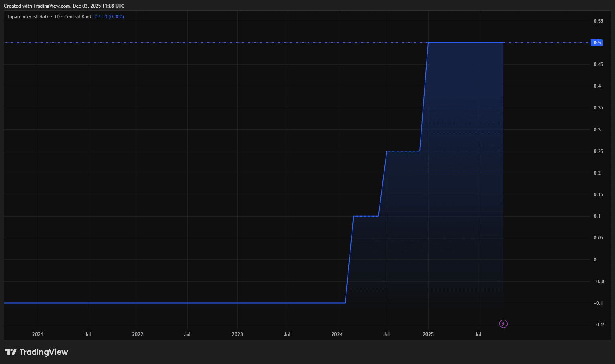Click the "Central Bank" text in the legend
The height and width of the screenshot is (364, 615).
(78, 17)
